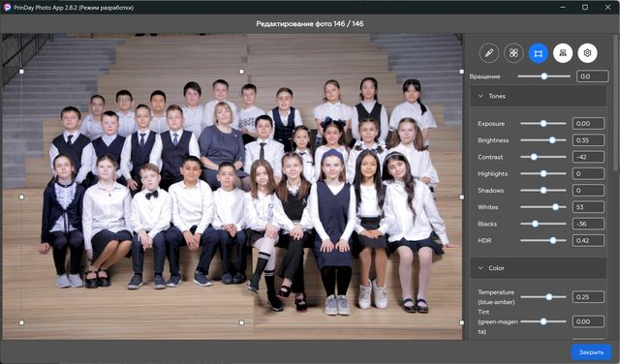Grab the top-center crop handle

click(241, 72)
